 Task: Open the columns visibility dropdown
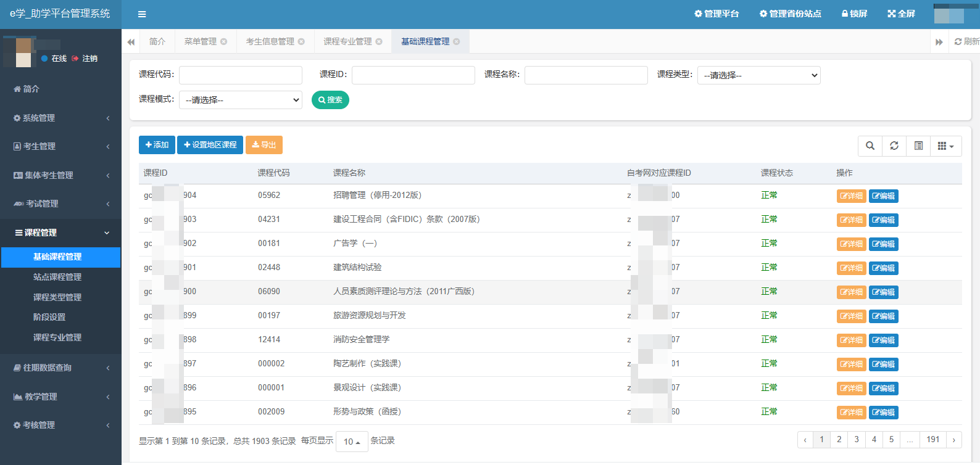click(945, 146)
